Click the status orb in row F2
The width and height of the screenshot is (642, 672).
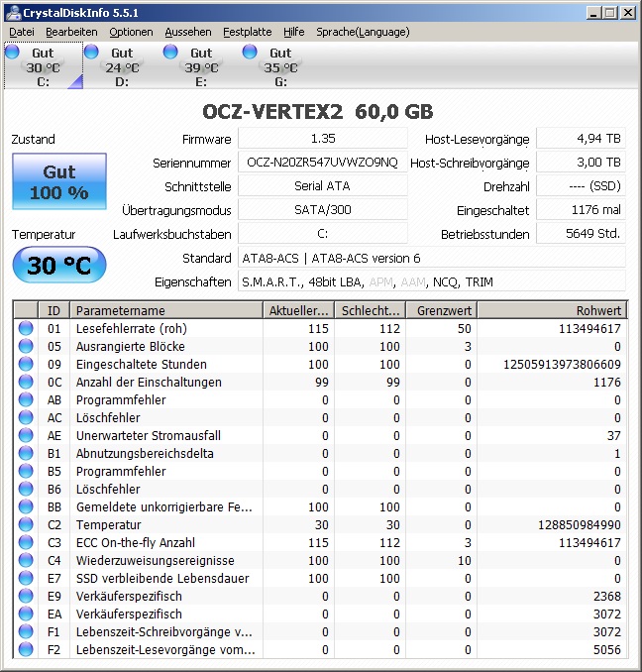tap(26, 650)
